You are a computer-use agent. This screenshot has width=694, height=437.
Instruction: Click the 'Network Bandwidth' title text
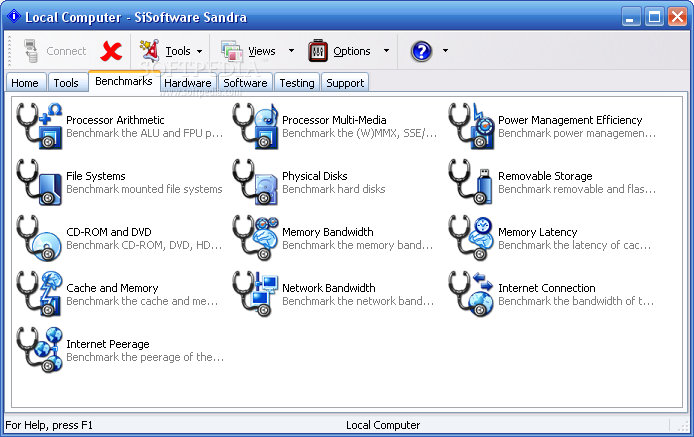point(329,288)
